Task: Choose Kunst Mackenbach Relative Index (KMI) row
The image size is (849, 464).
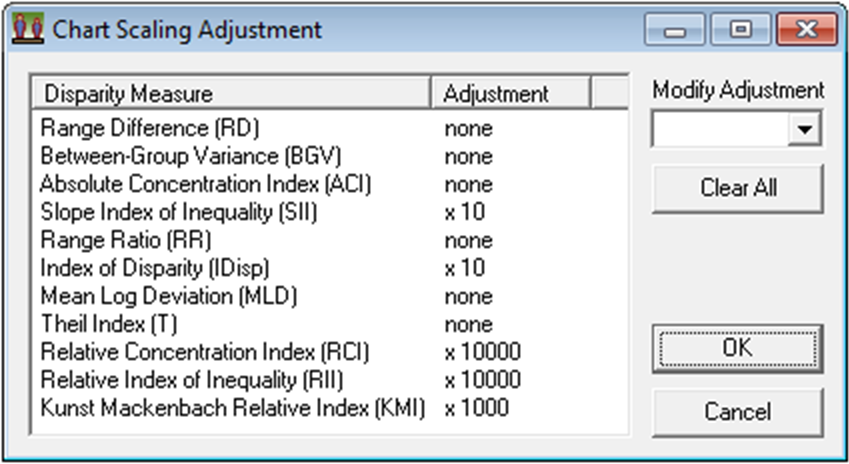Action: [x=232, y=408]
